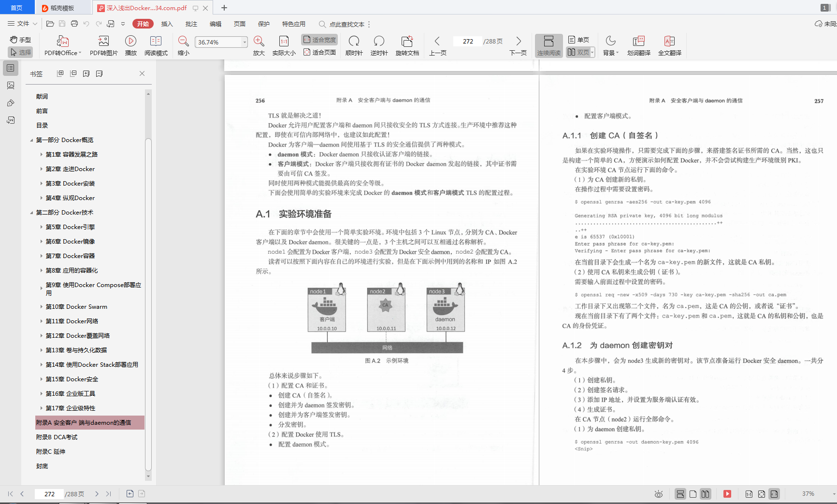Switch to 稻壳模板 window tab
The height and width of the screenshot is (504, 837).
pos(63,8)
